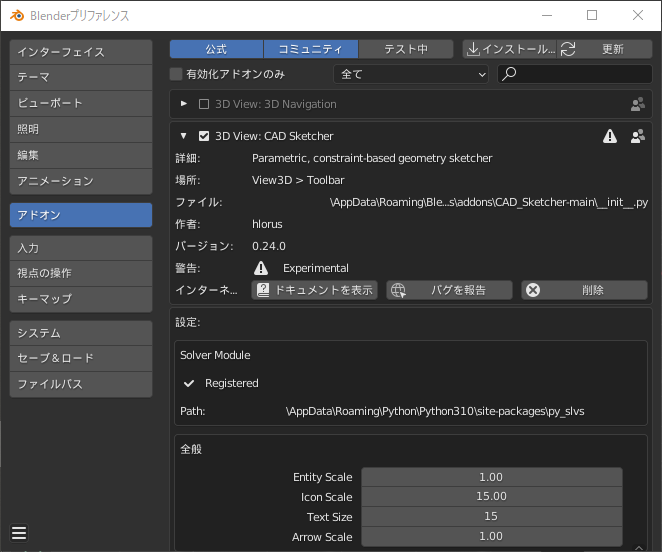Open the アニメーション preferences tab
The image size is (662, 552).
81,181
